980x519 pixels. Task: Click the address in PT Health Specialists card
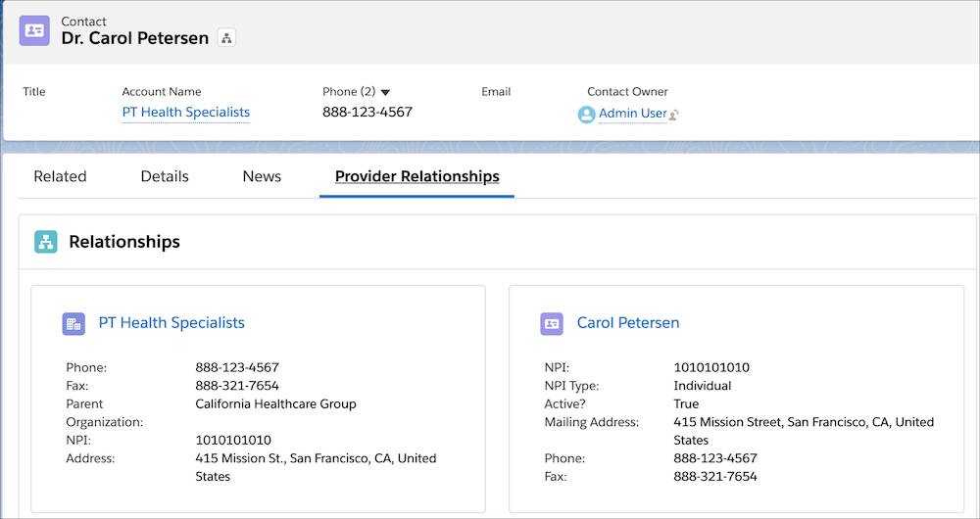click(x=316, y=467)
